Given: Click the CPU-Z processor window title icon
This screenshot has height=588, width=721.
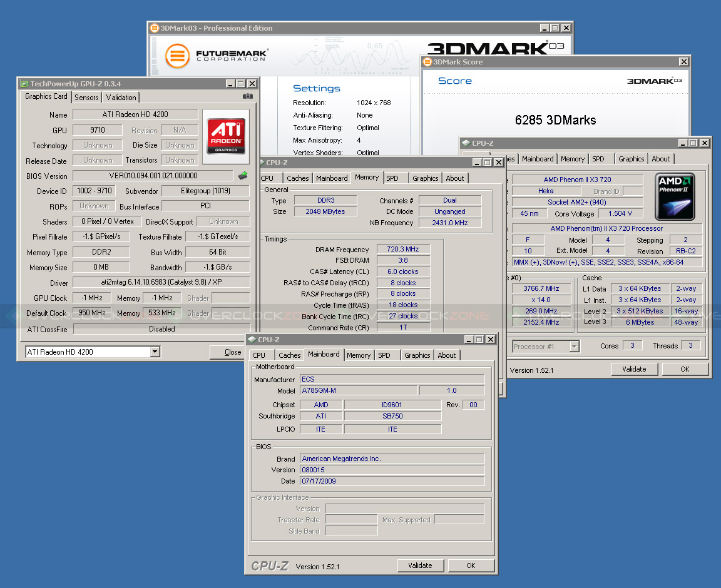Looking at the screenshot, I should point(466,143).
